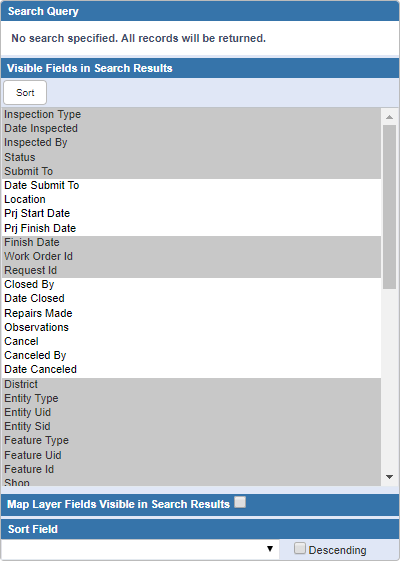Select Feature Type in the list
400x561 pixels.
(x=191, y=440)
